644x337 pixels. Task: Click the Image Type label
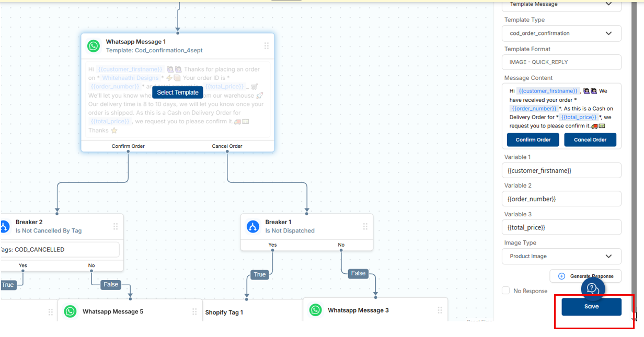tap(520, 243)
